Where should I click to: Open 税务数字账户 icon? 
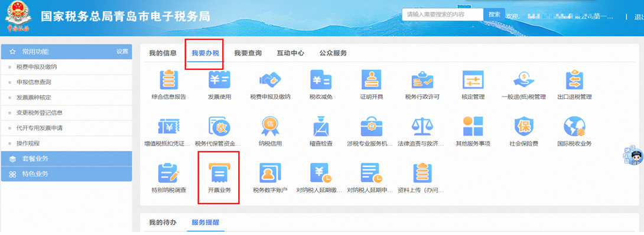coord(270,173)
